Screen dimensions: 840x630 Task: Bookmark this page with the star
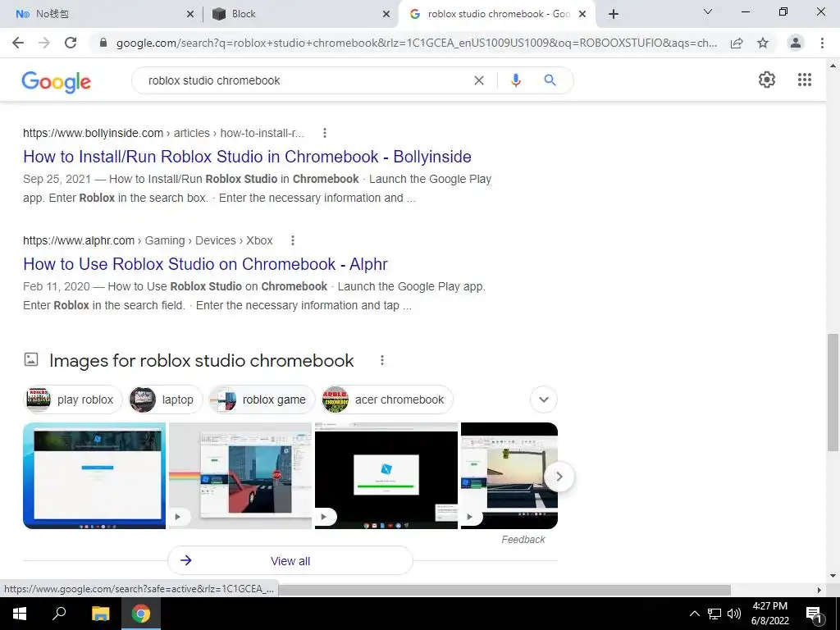(763, 43)
